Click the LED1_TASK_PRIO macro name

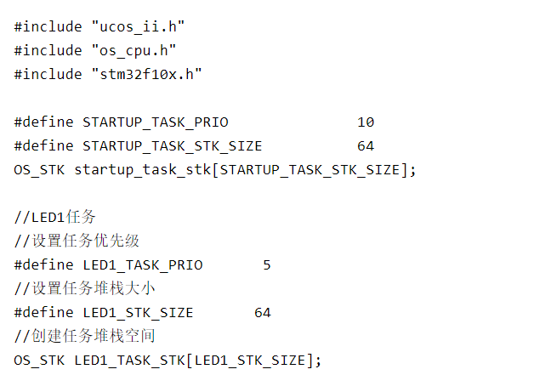tap(143, 265)
